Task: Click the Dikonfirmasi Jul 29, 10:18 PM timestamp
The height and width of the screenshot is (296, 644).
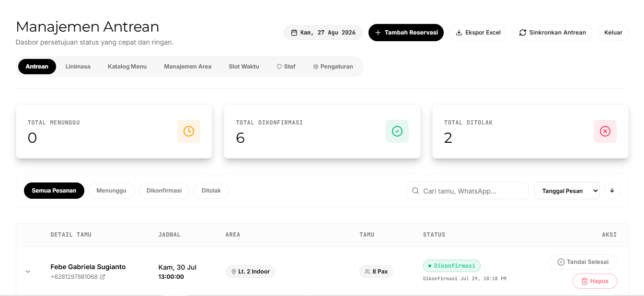Action: click(x=465, y=278)
